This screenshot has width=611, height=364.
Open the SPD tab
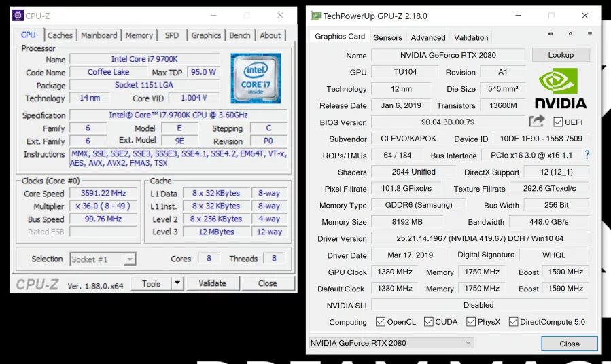coord(172,35)
